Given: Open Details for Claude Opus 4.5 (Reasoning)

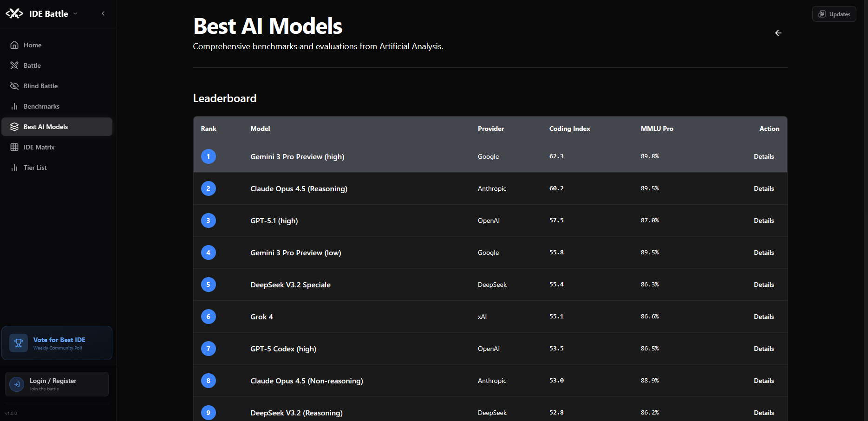Looking at the screenshot, I should (764, 188).
